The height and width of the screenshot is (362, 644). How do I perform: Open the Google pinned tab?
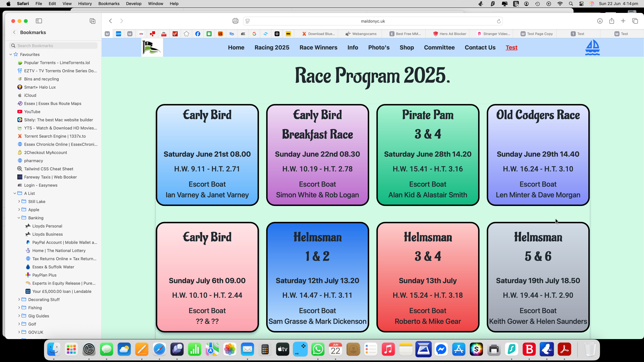click(x=254, y=34)
